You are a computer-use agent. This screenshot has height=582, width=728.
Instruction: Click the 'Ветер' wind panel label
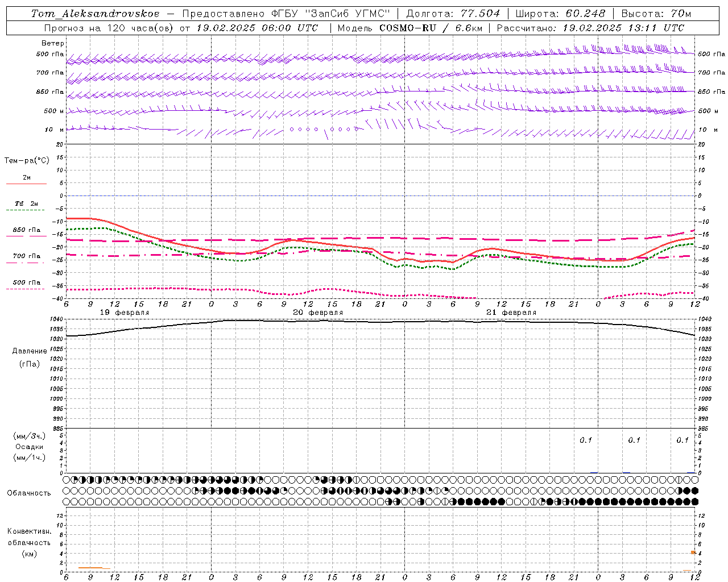(53, 43)
